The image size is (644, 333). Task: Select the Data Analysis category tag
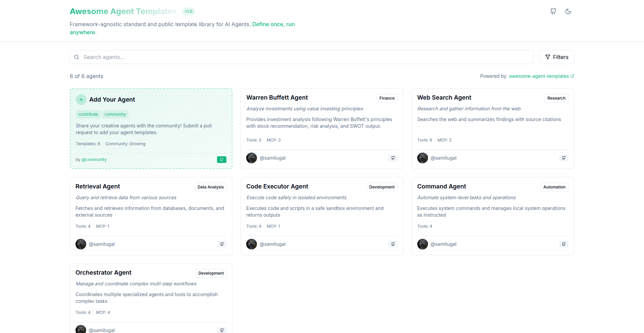click(210, 187)
